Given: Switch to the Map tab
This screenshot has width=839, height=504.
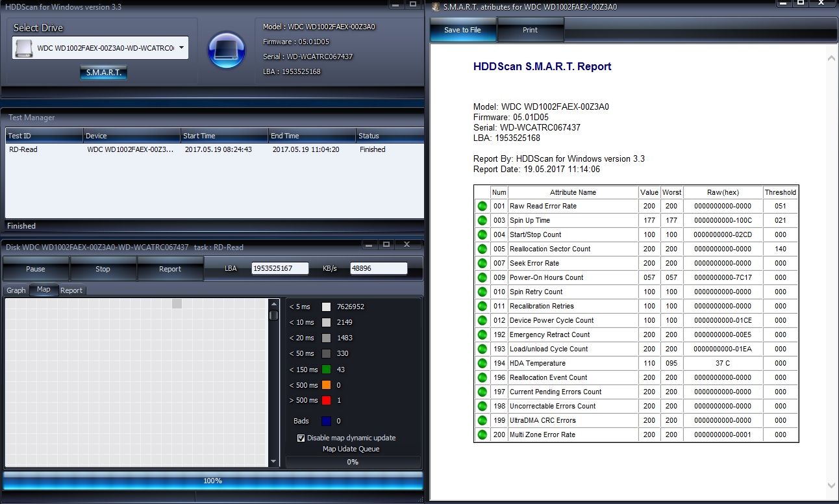Looking at the screenshot, I should pos(44,290).
